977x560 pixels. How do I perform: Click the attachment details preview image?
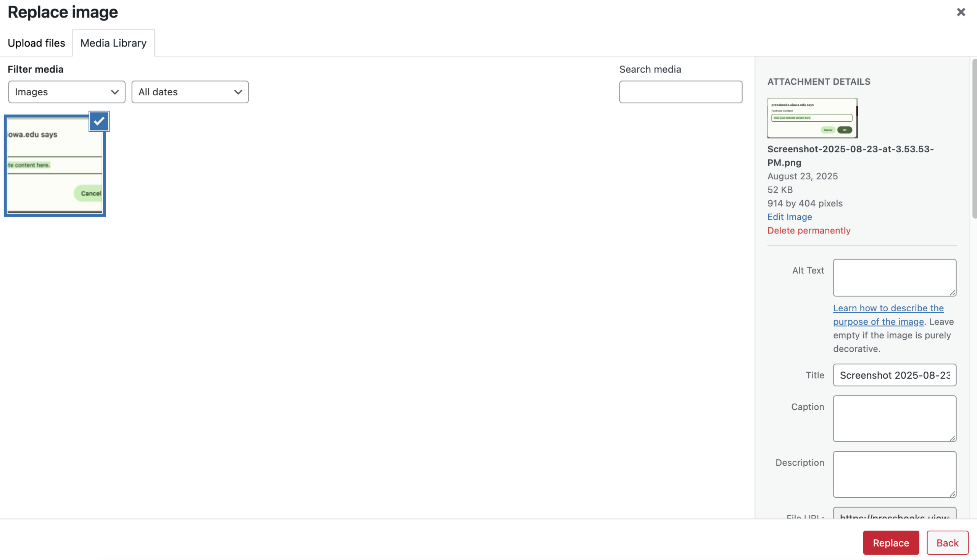click(812, 118)
